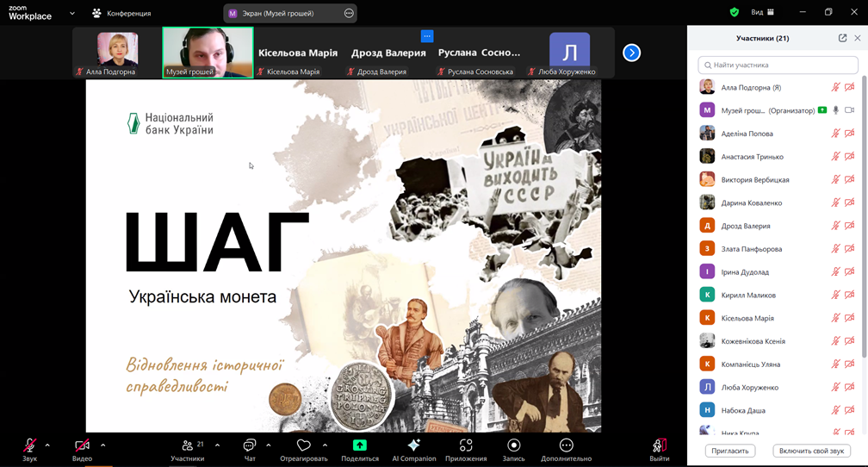
Task: Click muted mic icon for Дрозд Валерия in list
Action: point(835,226)
